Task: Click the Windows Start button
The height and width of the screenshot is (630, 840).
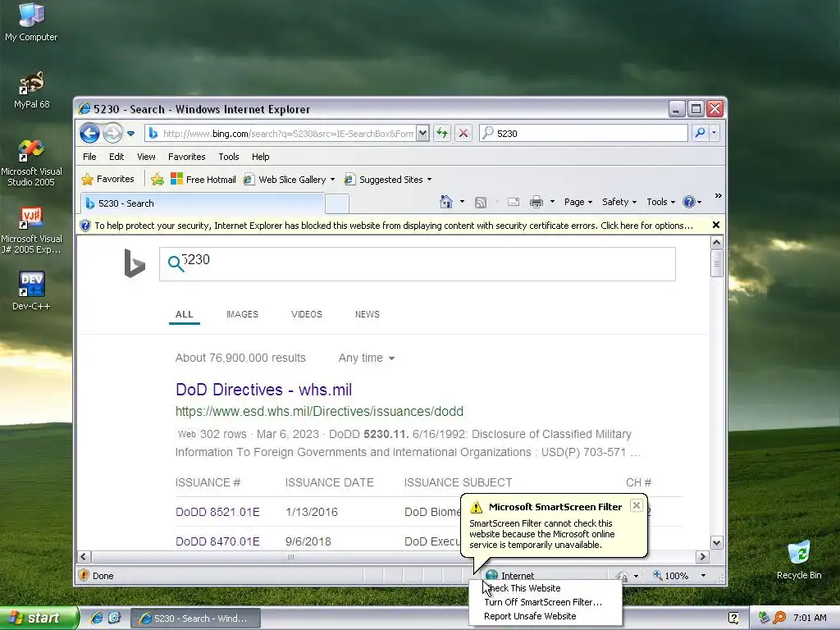Action: pyautogui.click(x=39, y=619)
